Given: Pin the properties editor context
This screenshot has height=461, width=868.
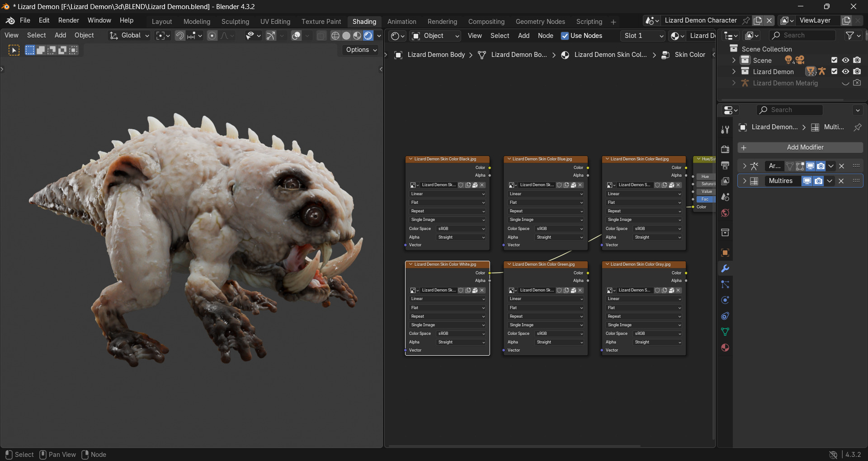Looking at the screenshot, I should pyautogui.click(x=857, y=127).
